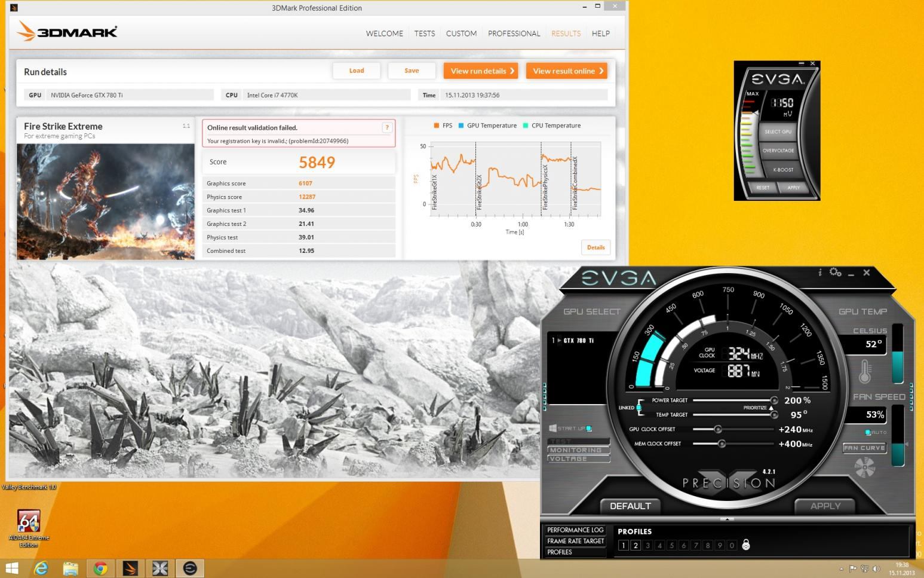Open the HELP tab in 3DMark

pyautogui.click(x=600, y=33)
